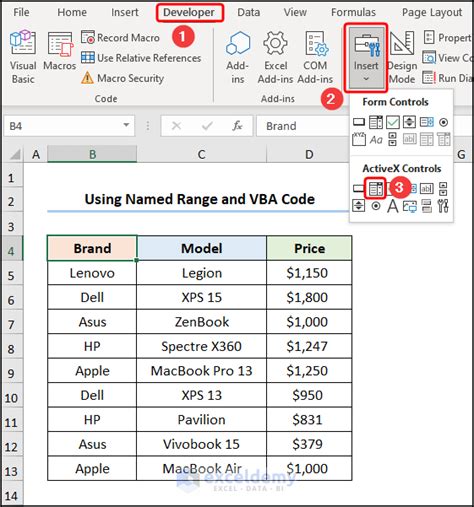Insert an ActiveX text box
The image size is (474, 507).
pyautogui.click(x=427, y=189)
